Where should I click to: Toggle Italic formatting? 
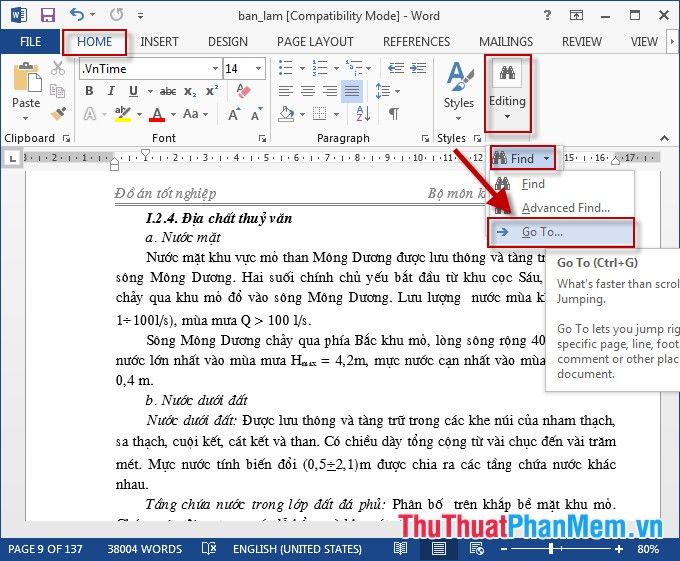tap(111, 91)
